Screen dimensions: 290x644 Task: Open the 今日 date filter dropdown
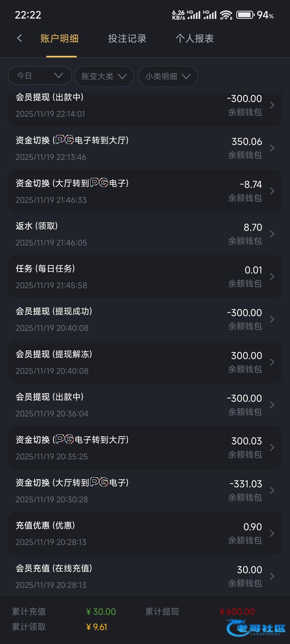click(x=40, y=76)
